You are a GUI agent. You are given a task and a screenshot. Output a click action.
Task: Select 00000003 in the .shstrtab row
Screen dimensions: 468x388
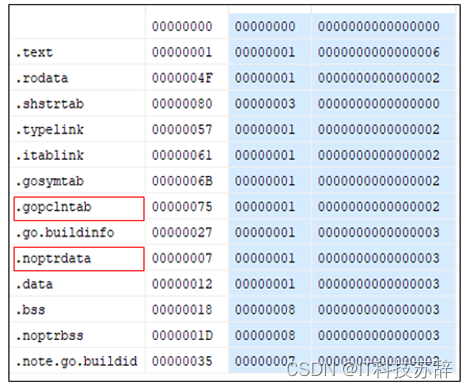click(x=265, y=104)
